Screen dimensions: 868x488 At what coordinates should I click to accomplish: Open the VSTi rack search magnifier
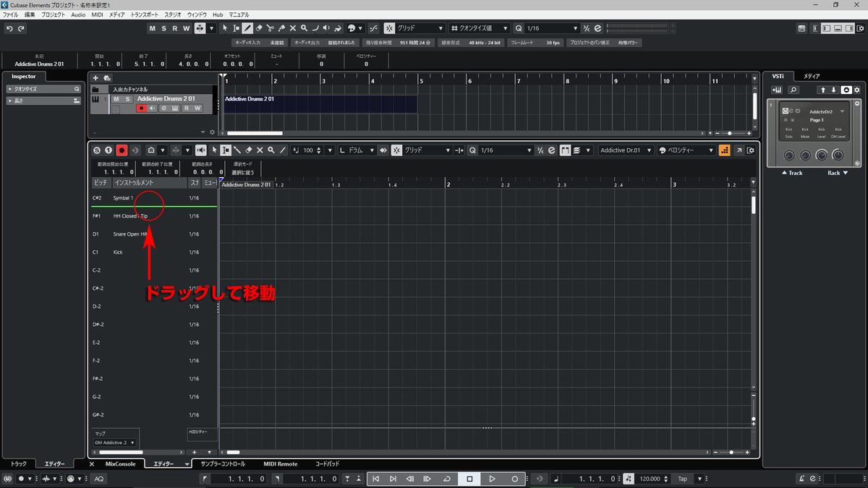[793, 90]
